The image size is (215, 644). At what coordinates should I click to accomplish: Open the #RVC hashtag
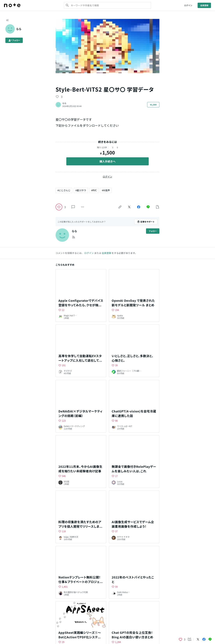click(x=94, y=190)
